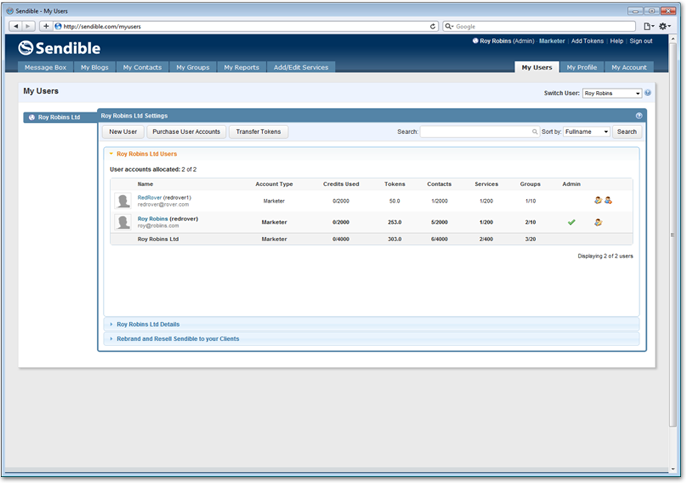Click the Credits Used column header
The image size is (690, 485).
click(341, 184)
